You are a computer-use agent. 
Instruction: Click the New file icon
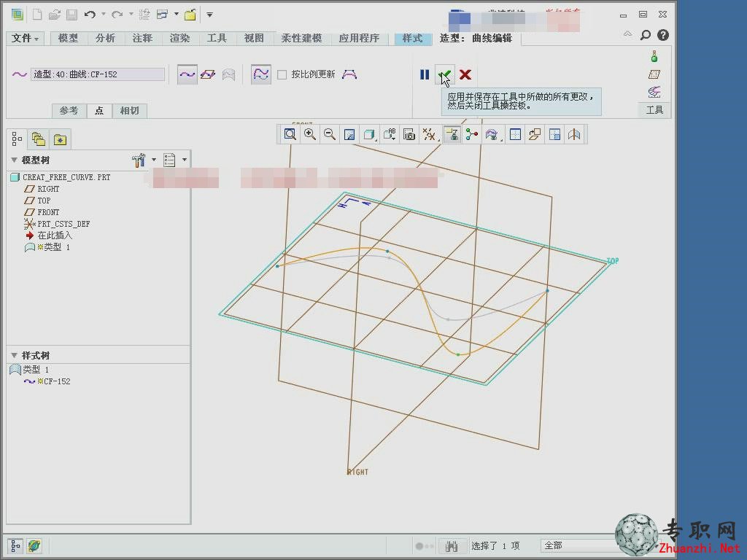[x=36, y=15]
